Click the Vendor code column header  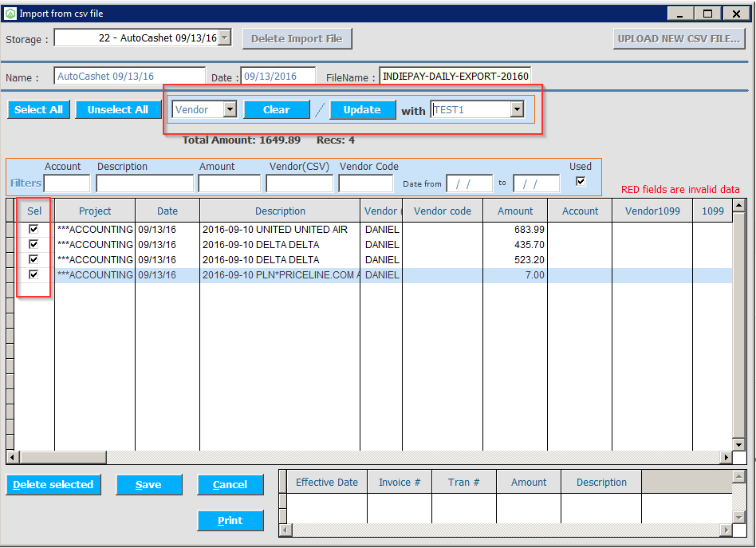[443, 211]
